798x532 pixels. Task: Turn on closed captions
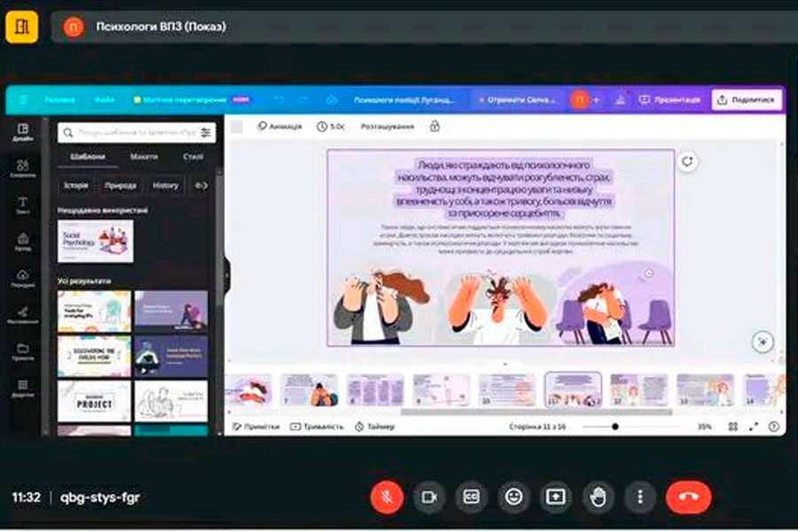[x=471, y=497]
